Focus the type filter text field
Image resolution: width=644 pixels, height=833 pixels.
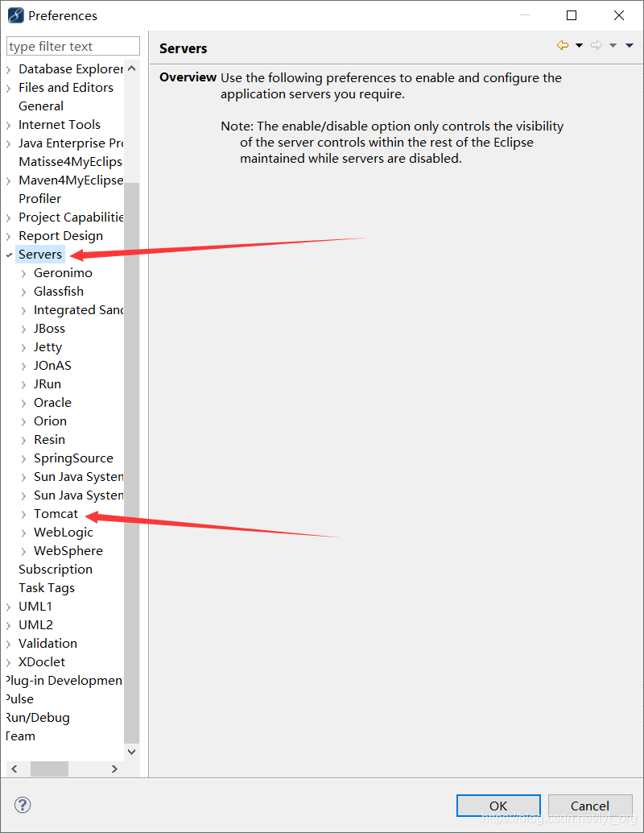73,46
